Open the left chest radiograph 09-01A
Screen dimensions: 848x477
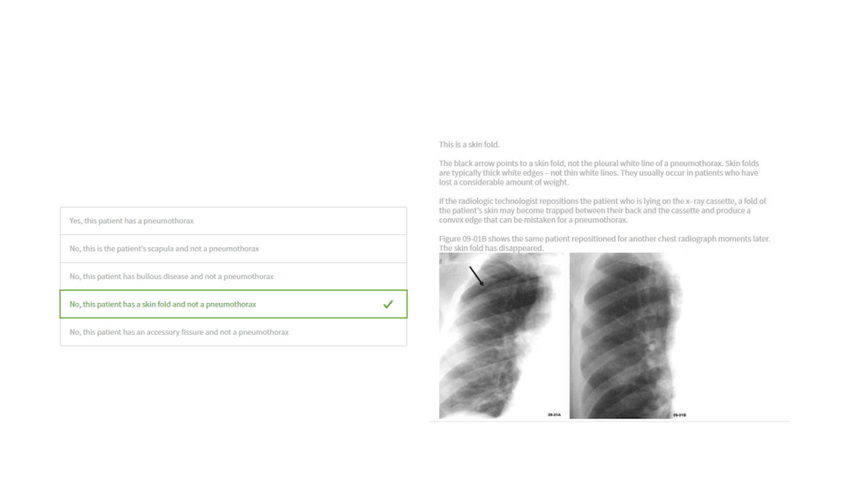[501, 335]
